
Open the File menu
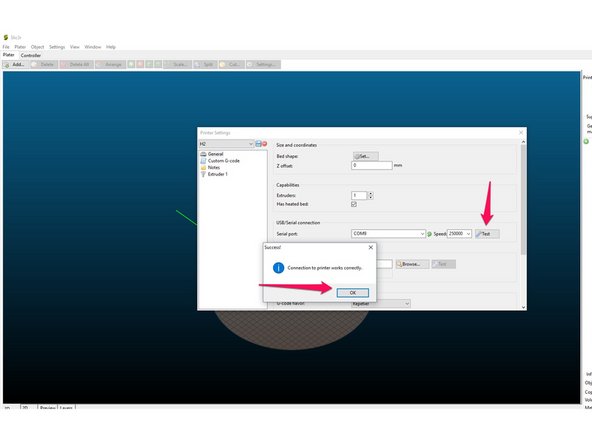pos(6,47)
